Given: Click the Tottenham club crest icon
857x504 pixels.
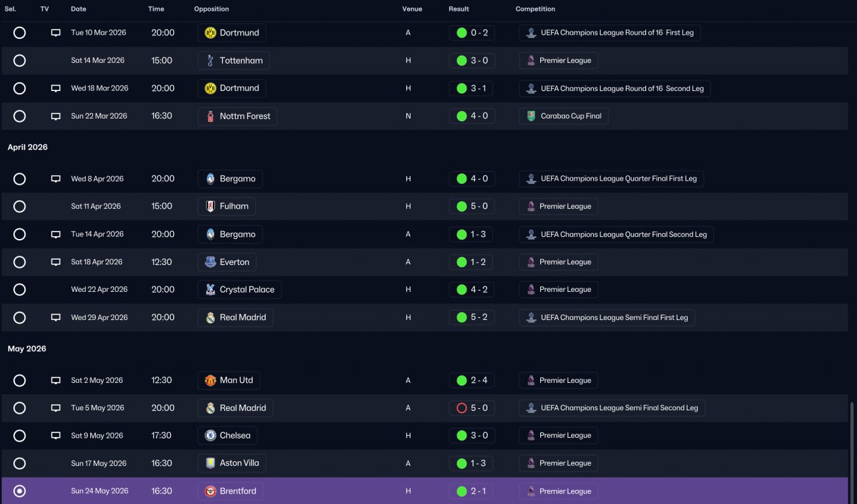Looking at the screenshot, I should pyautogui.click(x=210, y=60).
